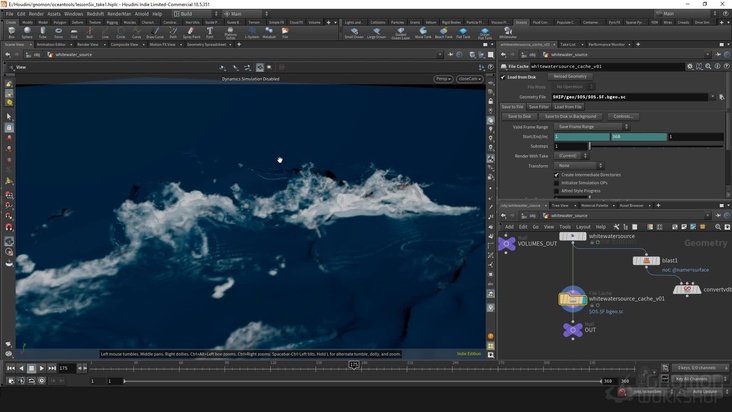This screenshot has width=732, height=412.
Task: Click the VOLUMES_OUT null node
Action: click(507, 243)
